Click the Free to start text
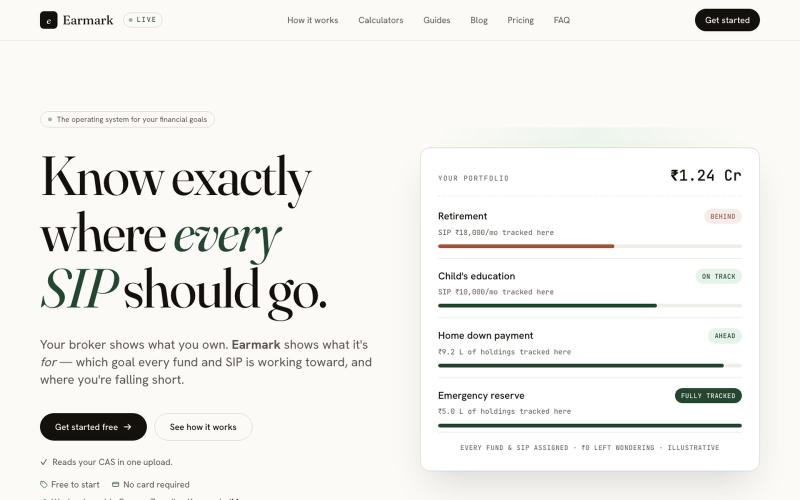This screenshot has width=800, height=500. click(x=75, y=485)
